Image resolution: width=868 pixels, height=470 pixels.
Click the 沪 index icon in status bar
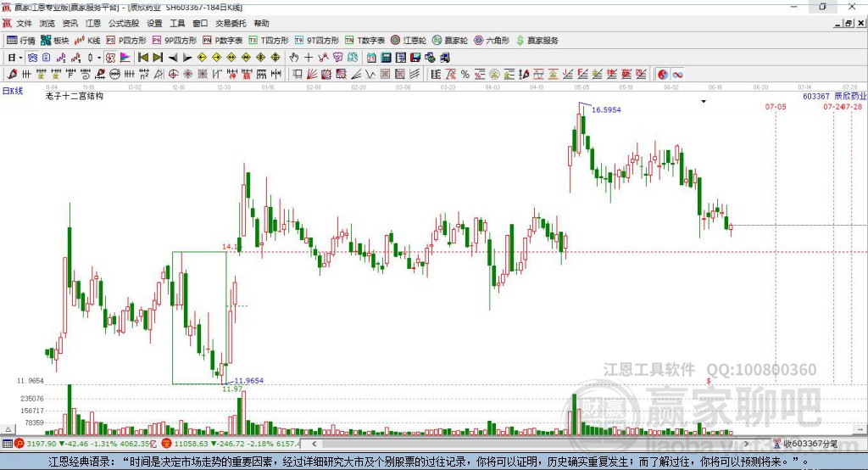tap(19, 444)
